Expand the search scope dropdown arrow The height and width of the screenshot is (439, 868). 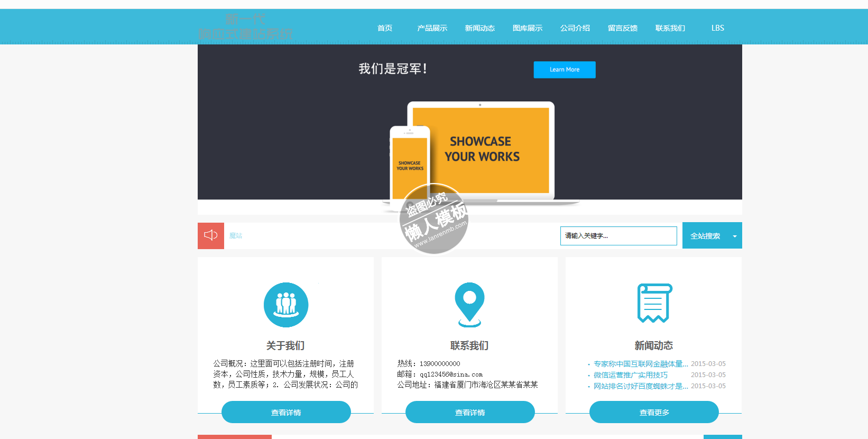(x=735, y=236)
